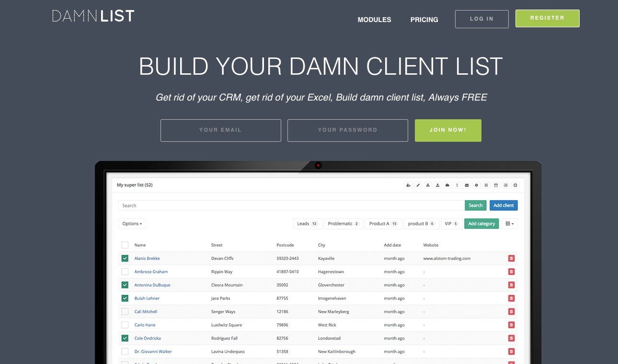Viewport: 618px width, 364px height.
Task: Click the DAMNLIST logo
Action: click(x=93, y=16)
